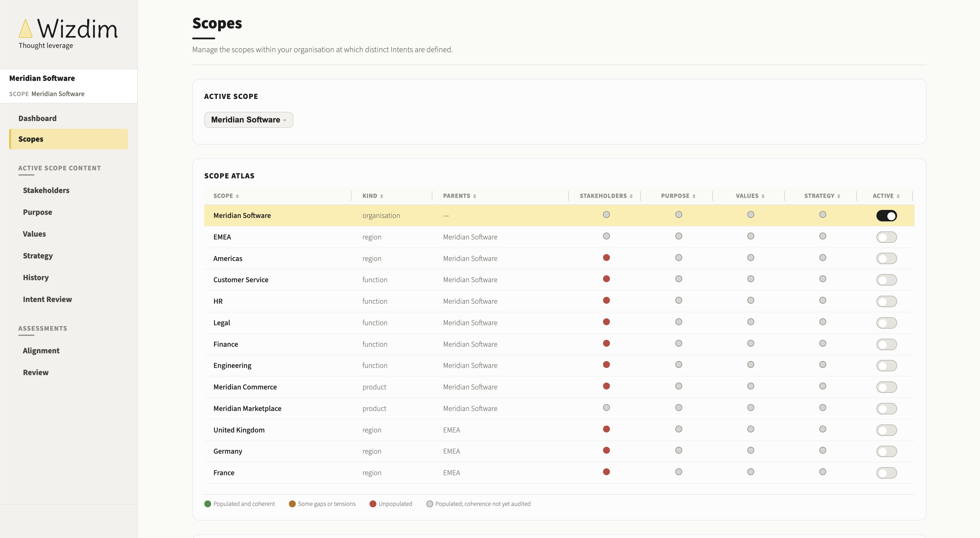This screenshot has width=980, height=538.
Task: Click France stakeholders red status dot
Action: pyautogui.click(x=606, y=472)
